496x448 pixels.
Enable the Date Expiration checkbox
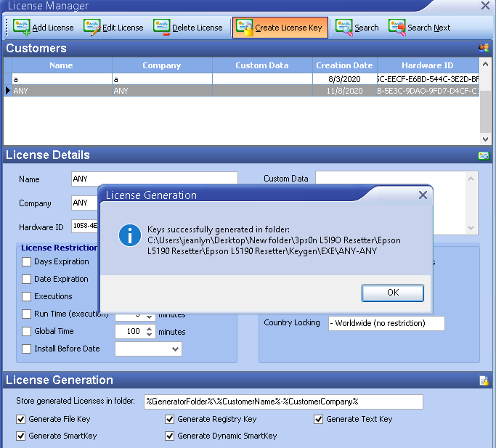pyautogui.click(x=27, y=279)
